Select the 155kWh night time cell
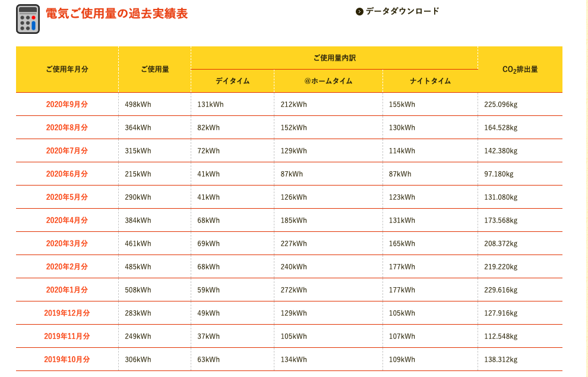This screenshot has height=377, width=588. pyautogui.click(x=430, y=105)
